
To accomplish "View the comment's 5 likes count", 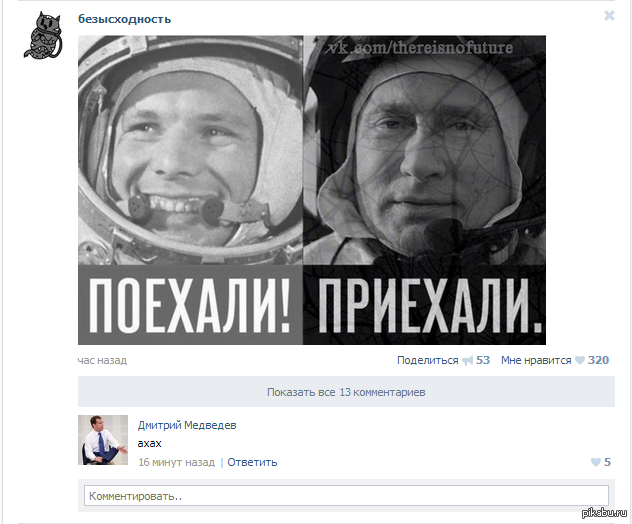I will (x=607, y=462).
